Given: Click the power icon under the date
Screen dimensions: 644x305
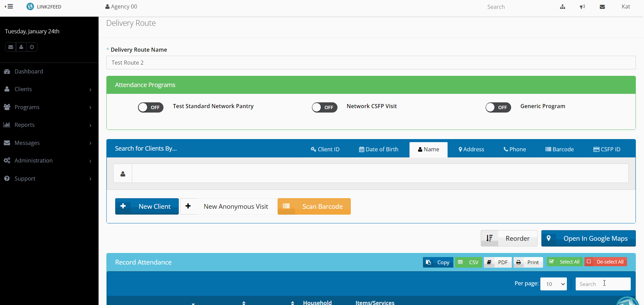Looking at the screenshot, I should click(x=32, y=47).
